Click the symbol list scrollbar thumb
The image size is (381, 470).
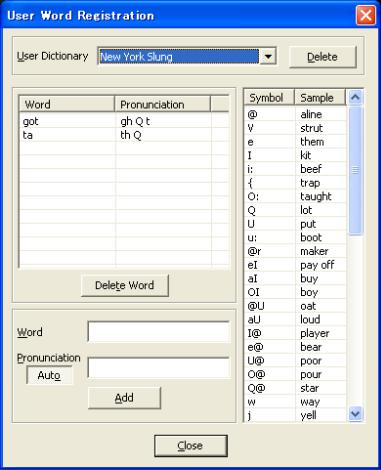(x=355, y=170)
